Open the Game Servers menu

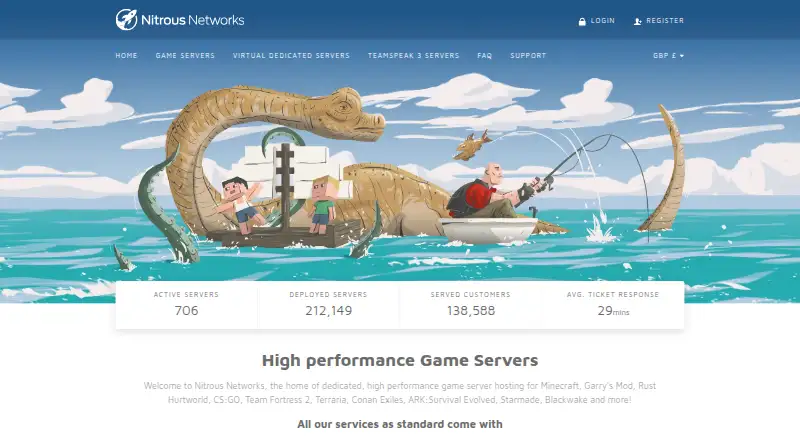(x=185, y=56)
